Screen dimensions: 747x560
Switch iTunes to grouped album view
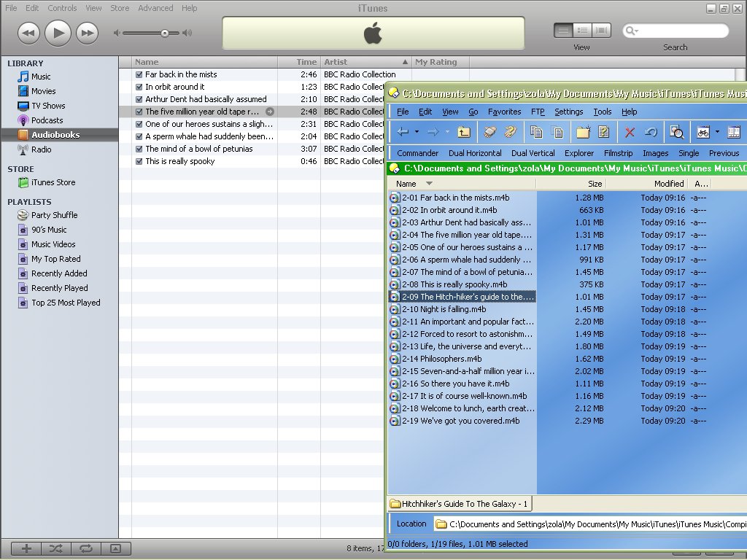tap(582, 31)
